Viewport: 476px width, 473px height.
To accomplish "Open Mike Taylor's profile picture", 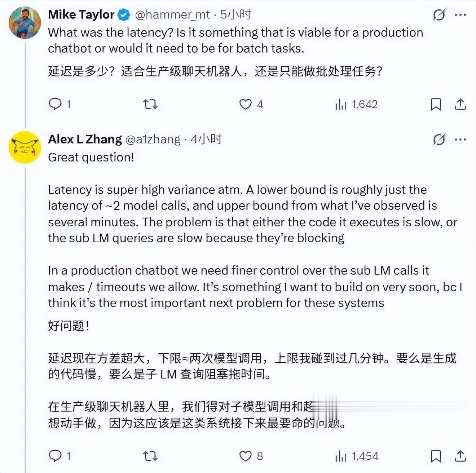I will [25, 22].
